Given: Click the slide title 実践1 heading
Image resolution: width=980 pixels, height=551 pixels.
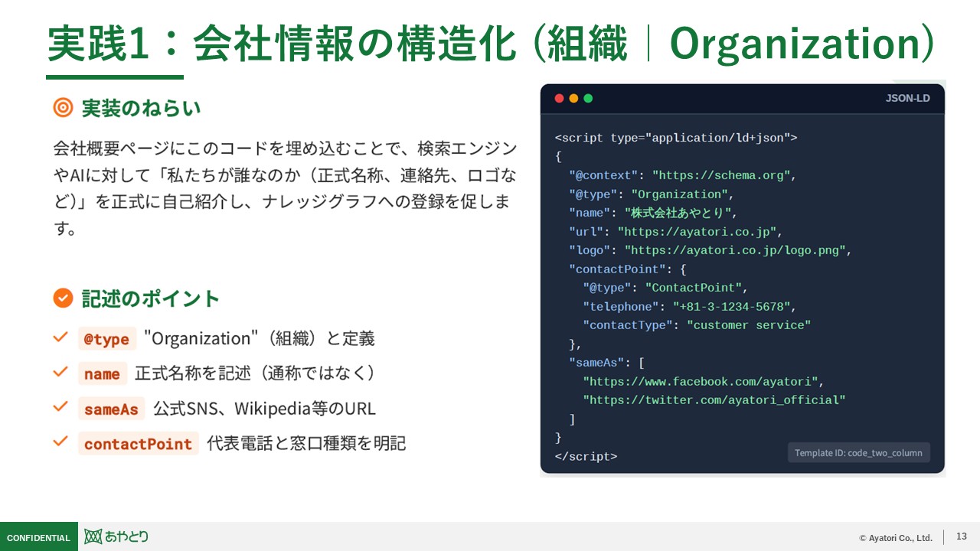Looking at the screenshot, I should 490,44.
